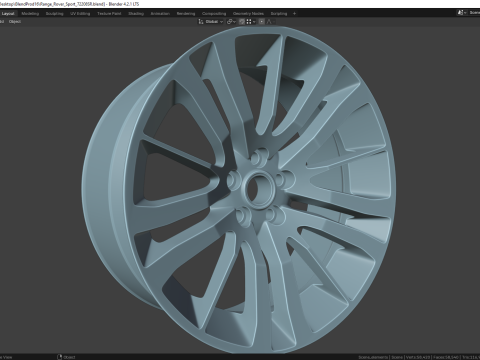Switch to the Layout workspace tab
This screenshot has width=480, height=360.
point(8,14)
